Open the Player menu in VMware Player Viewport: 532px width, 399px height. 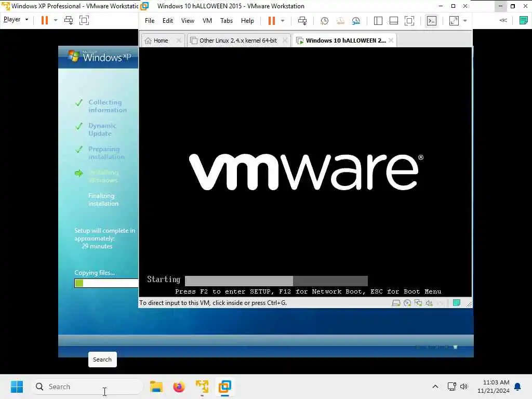pyautogui.click(x=16, y=20)
